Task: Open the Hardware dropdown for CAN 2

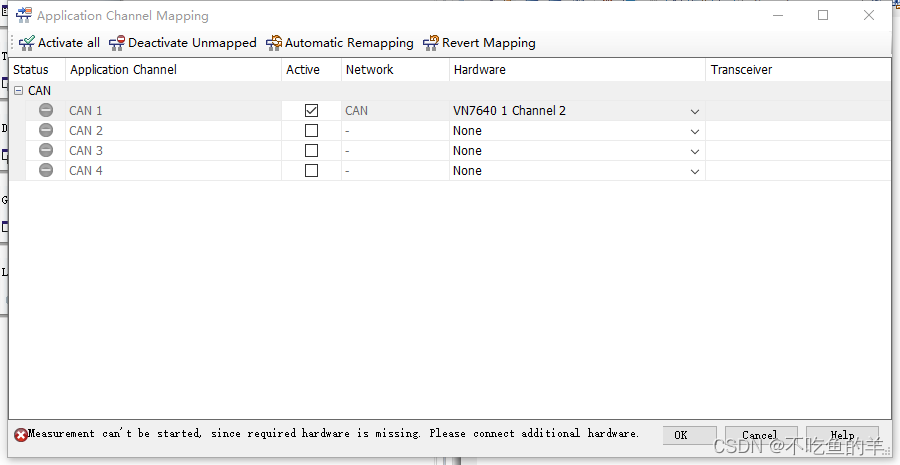Action: coord(695,131)
